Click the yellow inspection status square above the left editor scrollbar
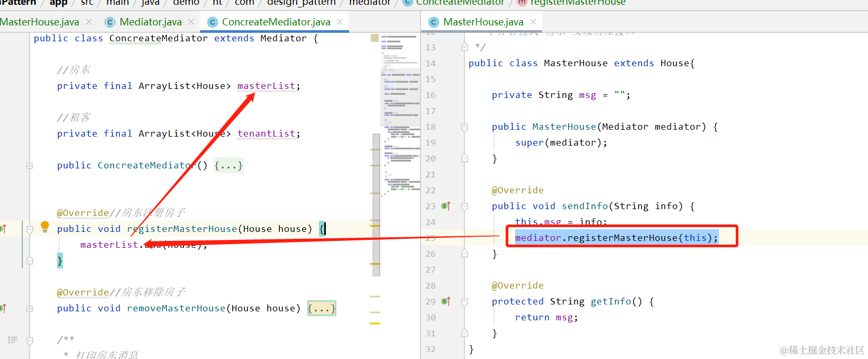 click(x=374, y=38)
